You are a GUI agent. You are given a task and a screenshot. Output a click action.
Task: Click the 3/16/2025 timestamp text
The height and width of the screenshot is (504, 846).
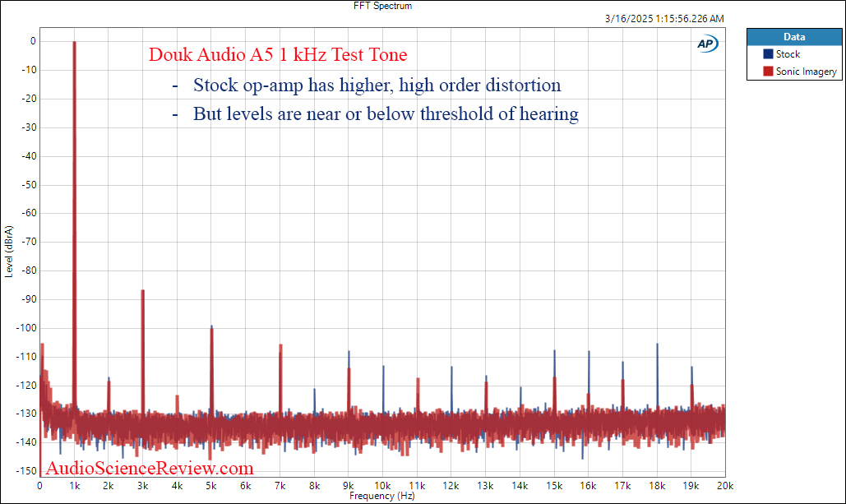(x=664, y=18)
